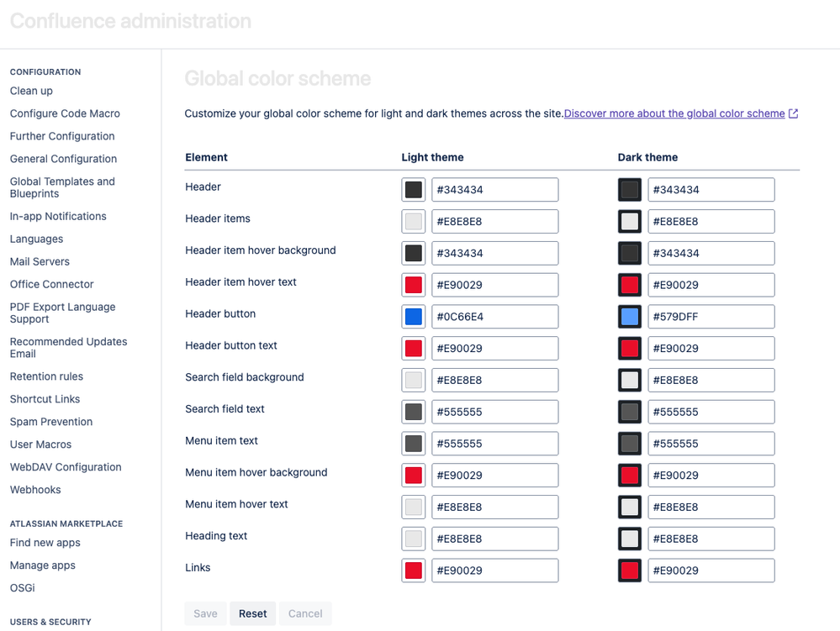Open Manage apps

(x=42, y=565)
